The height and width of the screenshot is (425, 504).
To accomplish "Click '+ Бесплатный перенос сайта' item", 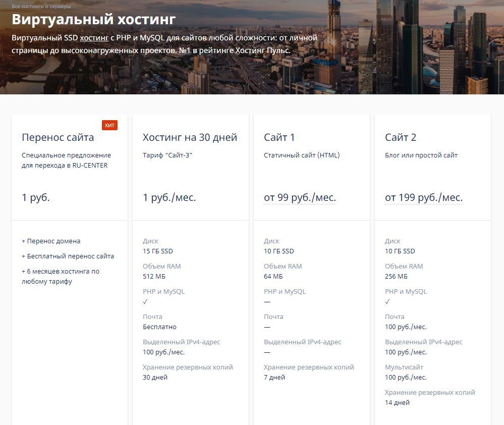I will [x=68, y=256].
